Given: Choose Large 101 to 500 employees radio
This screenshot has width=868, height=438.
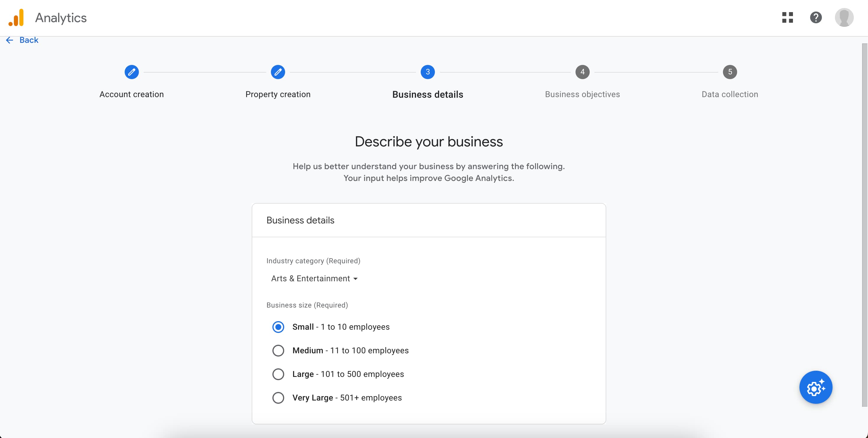Looking at the screenshot, I should (278, 374).
